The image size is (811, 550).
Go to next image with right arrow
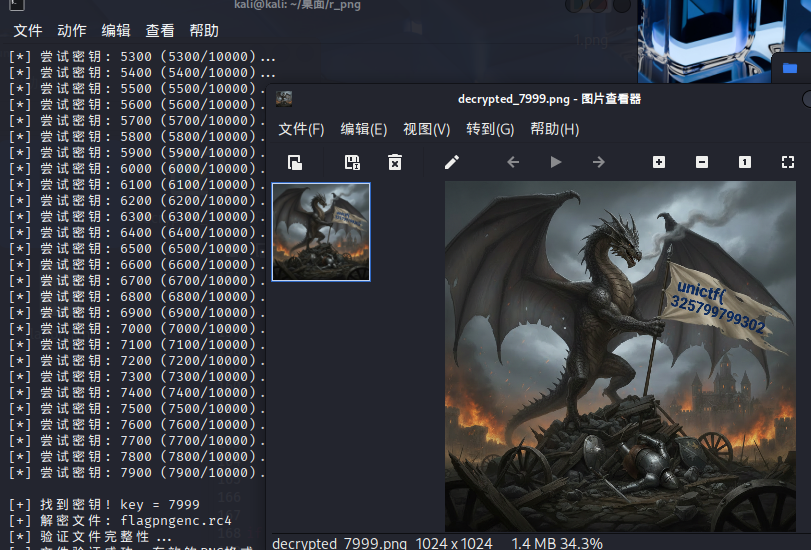tap(599, 162)
